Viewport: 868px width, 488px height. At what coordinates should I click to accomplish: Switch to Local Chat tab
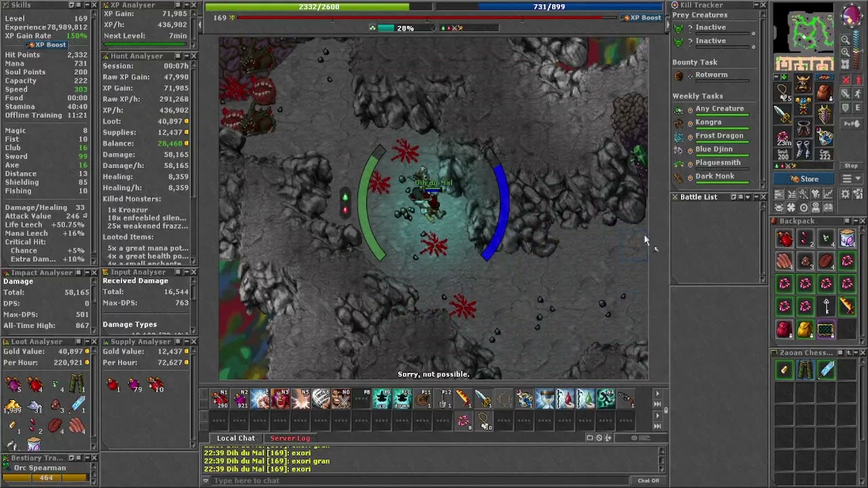click(x=236, y=438)
